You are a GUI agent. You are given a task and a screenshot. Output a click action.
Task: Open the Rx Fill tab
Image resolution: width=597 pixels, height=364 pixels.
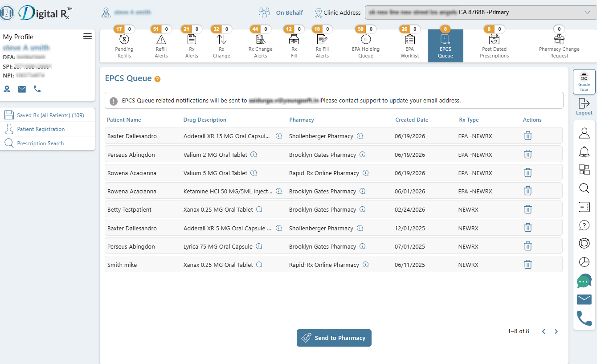point(294,46)
